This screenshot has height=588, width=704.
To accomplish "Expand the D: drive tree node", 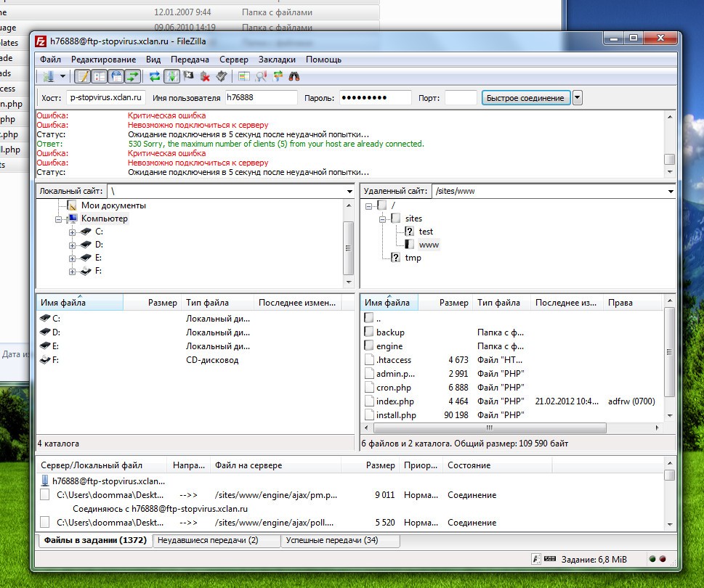I will [72, 245].
